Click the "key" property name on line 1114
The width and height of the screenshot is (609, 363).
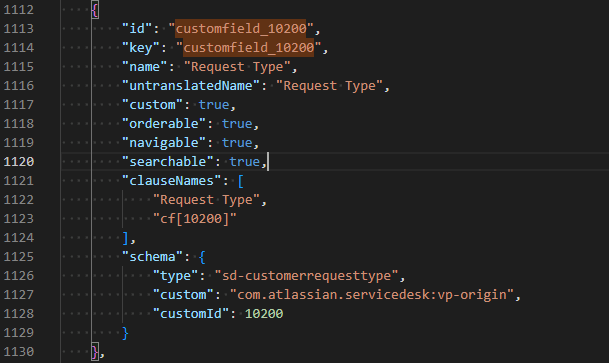click(x=141, y=47)
